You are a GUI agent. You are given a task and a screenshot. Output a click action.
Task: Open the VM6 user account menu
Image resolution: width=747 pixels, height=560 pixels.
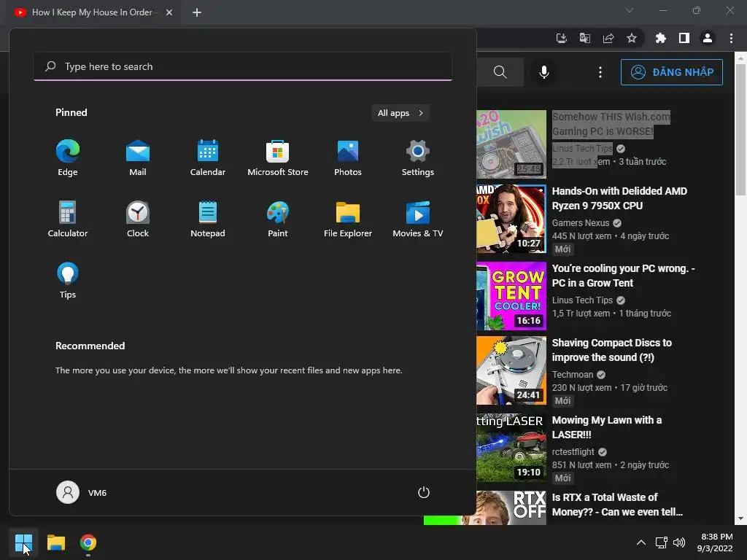[x=82, y=492]
